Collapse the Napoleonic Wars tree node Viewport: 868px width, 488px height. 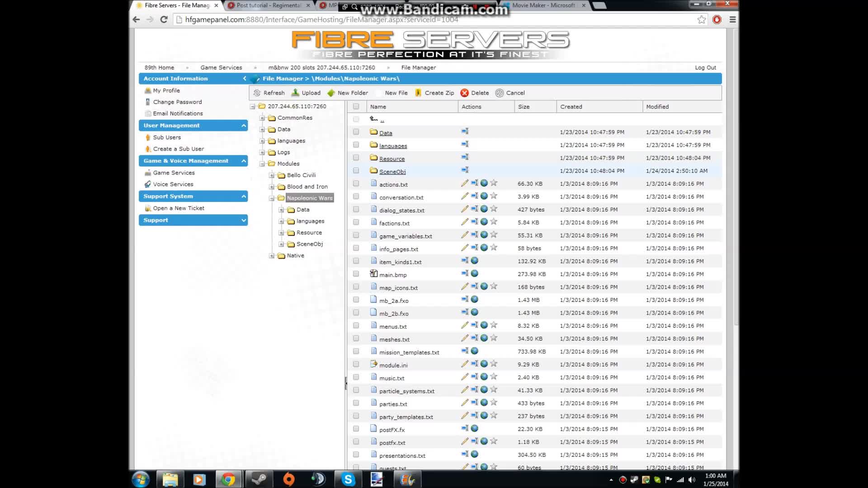272,198
